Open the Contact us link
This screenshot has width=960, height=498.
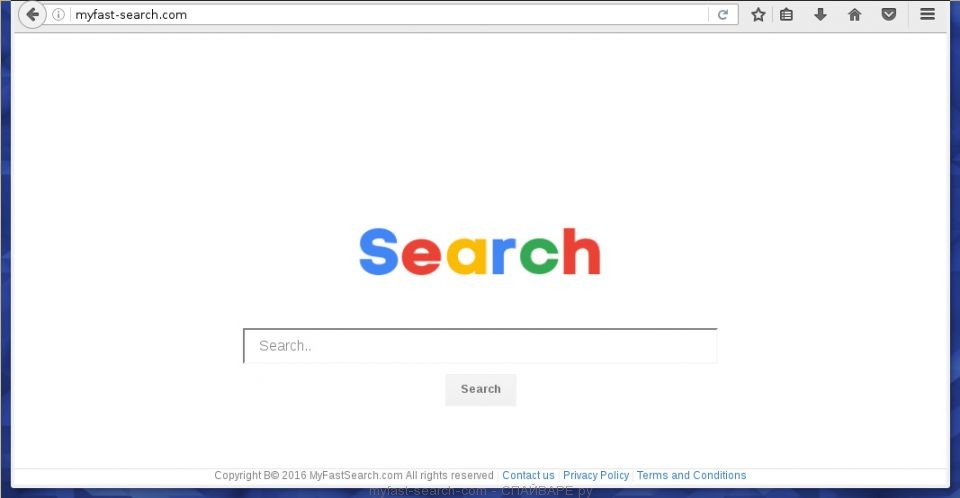pyautogui.click(x=528, y=475)
